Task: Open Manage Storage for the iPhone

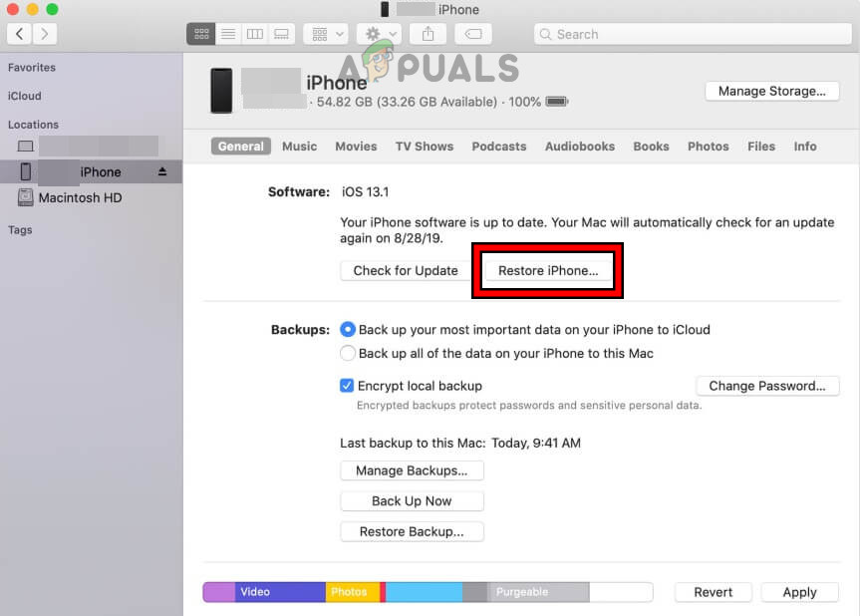Action: (x=771, y=91)
